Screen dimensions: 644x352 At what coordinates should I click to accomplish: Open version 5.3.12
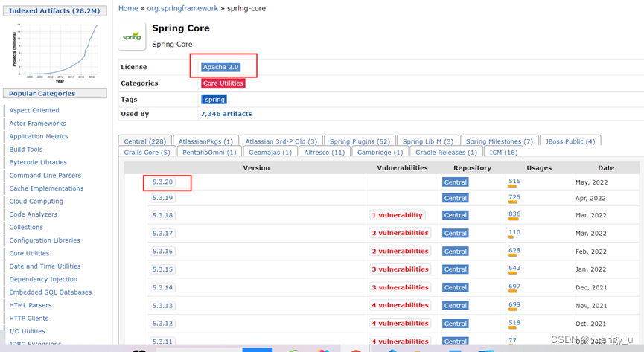tap(162, 323)
